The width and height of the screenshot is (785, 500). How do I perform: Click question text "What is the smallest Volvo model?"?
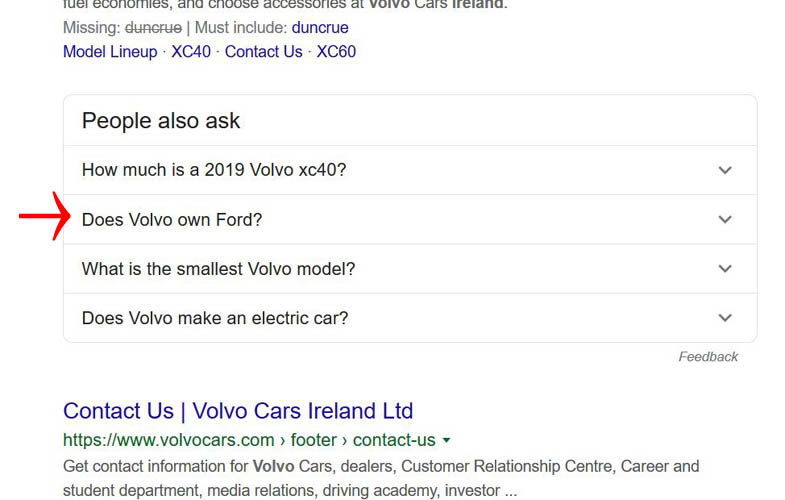tap(218, 269)
